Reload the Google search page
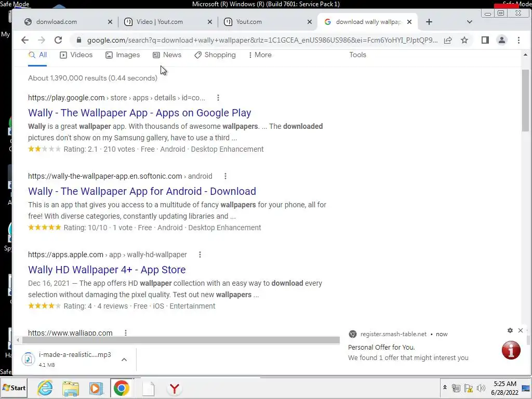Screen dimensions: 532x399 [x=58, y=40]
